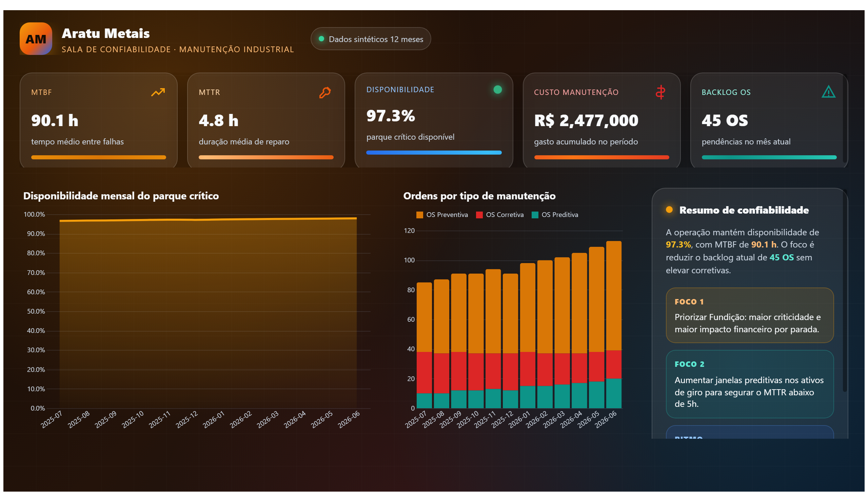Click the Disponibilidade blue progress bar

click(x=433, y=153)
